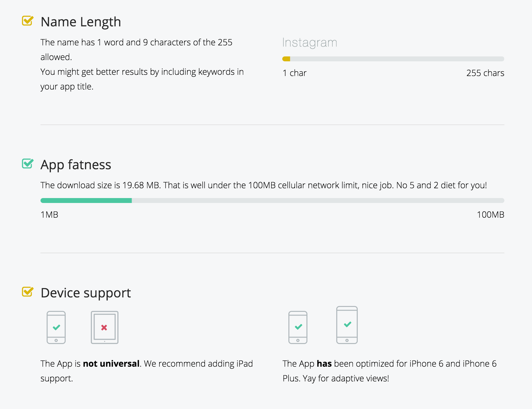Click the 1MB label
This screenshot has height=409, width=532.
tap(49, 215)
